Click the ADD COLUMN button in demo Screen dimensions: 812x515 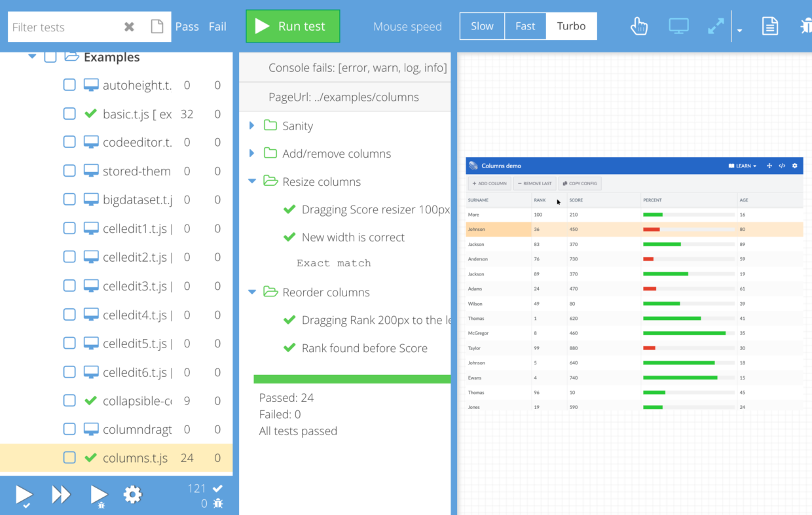click(489, 184)
